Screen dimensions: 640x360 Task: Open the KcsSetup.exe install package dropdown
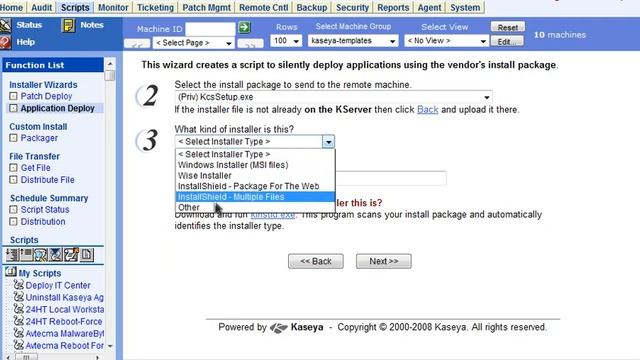(333, 97)
